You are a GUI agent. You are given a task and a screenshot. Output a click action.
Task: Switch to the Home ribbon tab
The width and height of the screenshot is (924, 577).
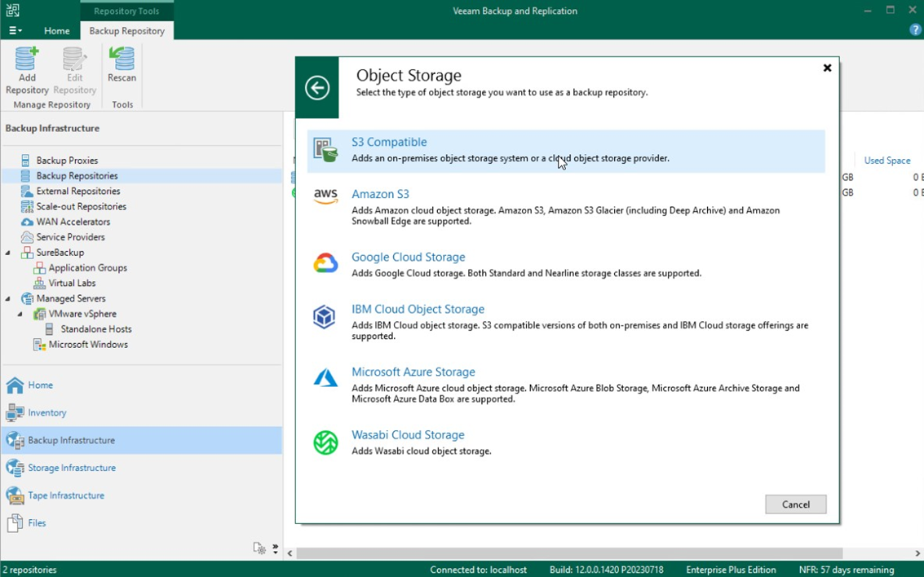56,31
